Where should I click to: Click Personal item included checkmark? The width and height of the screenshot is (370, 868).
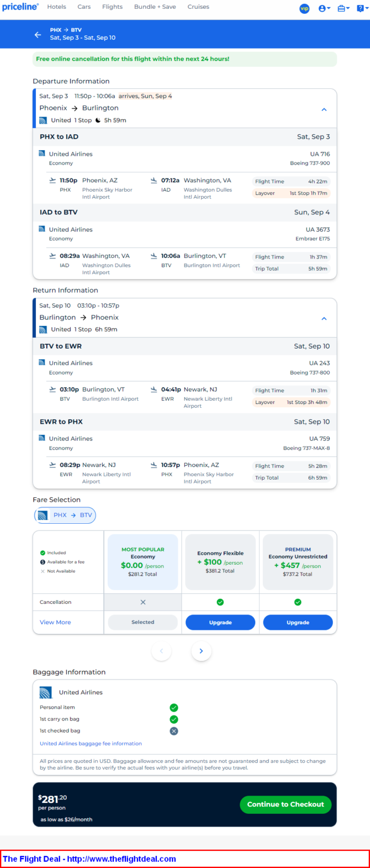pos(174,708)
